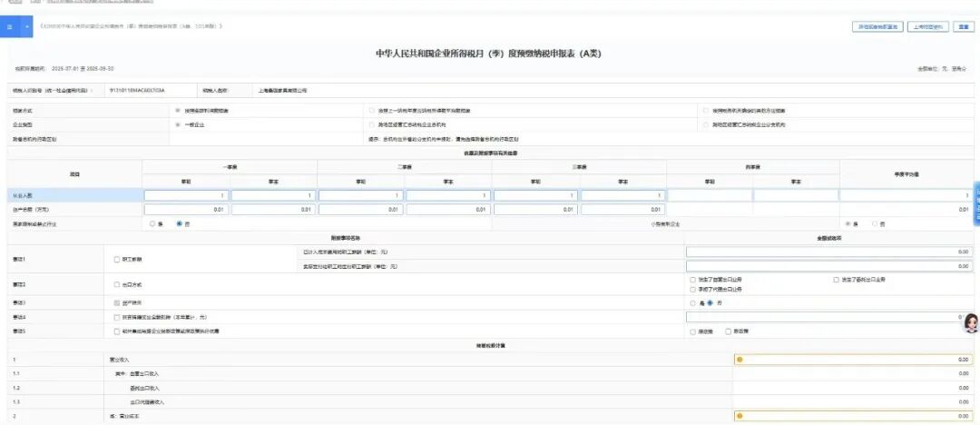This screenshot has height=425, width=980.
Task: Click the leftmost top-right toolbar button
Action: coord(878,26)
